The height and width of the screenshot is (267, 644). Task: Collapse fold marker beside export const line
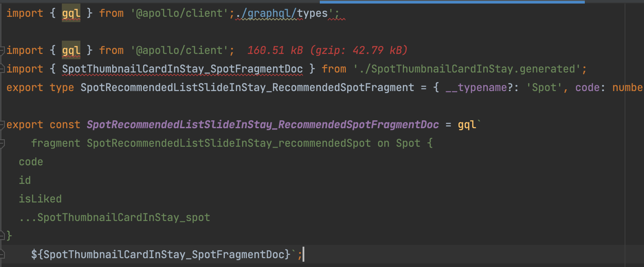click(x=2, y=125)
